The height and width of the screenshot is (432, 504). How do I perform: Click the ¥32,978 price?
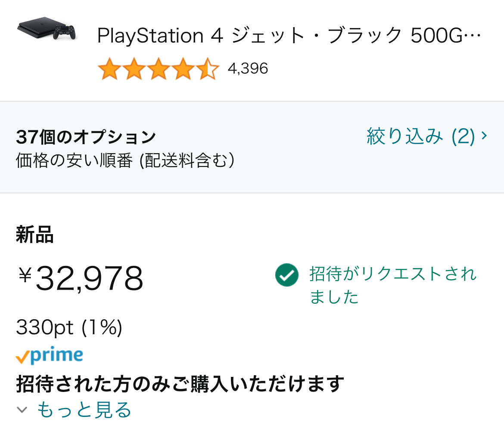pyautogui.click(x=81, y=278)
